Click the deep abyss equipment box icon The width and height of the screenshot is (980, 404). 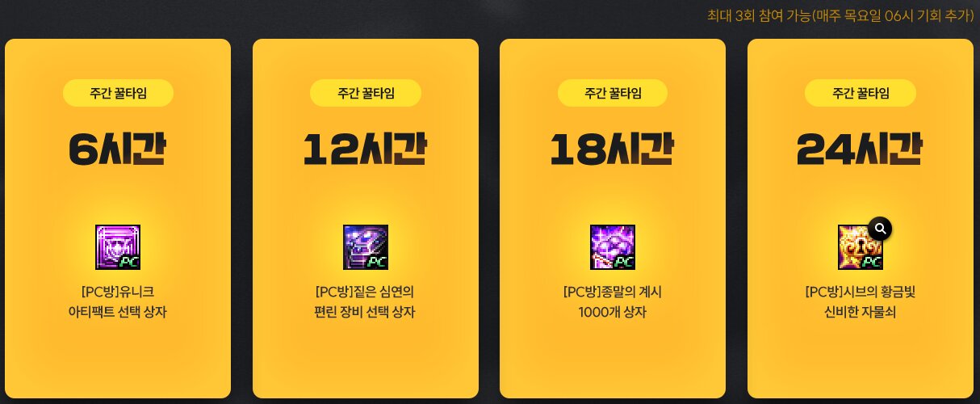[366, 247]
